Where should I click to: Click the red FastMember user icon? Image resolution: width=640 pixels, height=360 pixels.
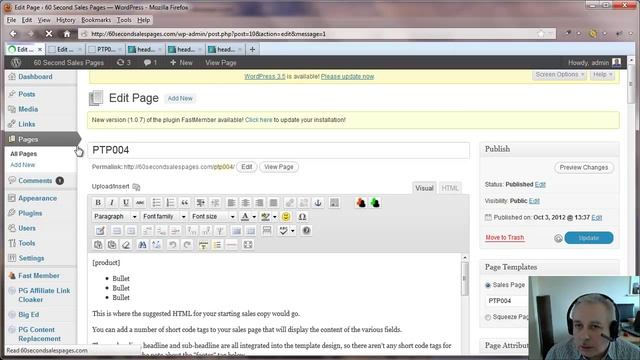pos(361,203)
